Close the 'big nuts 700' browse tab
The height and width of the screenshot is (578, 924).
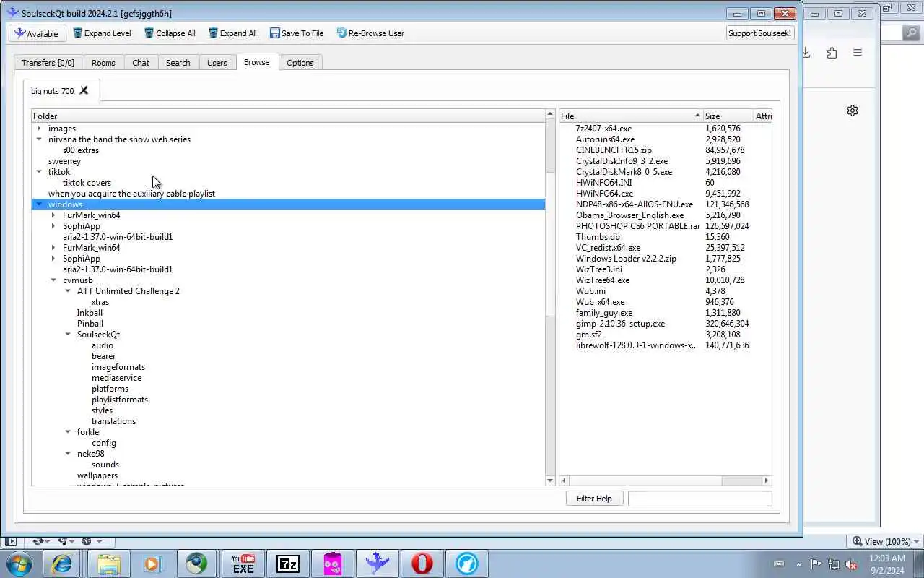click(x=84, y=90)
